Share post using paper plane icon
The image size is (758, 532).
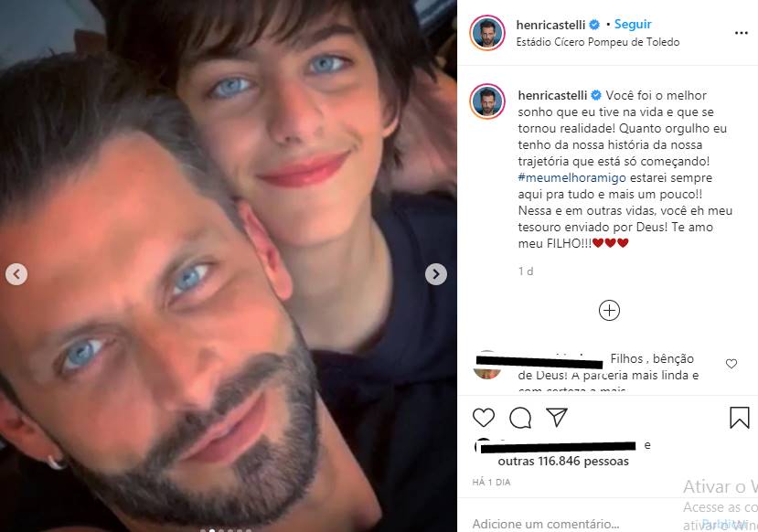(x=556, y=418)
